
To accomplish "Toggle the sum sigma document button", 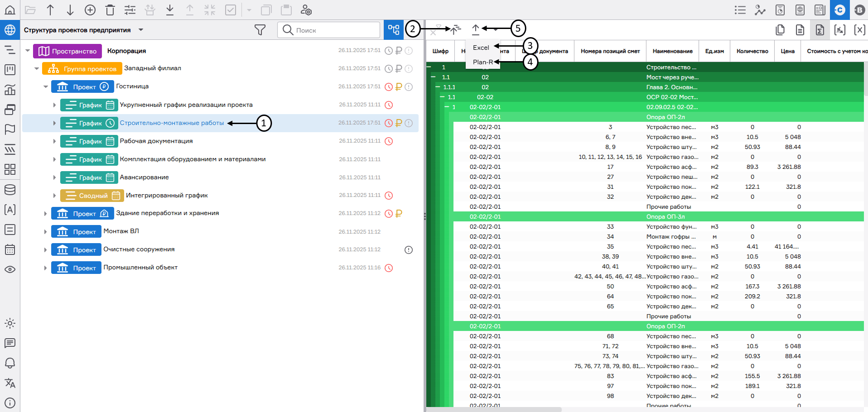I will point(820,30).
